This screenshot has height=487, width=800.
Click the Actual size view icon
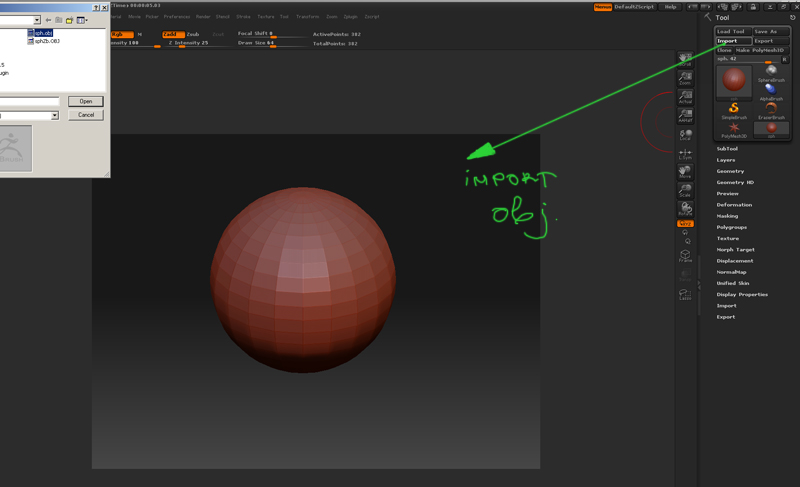[685, 96]
